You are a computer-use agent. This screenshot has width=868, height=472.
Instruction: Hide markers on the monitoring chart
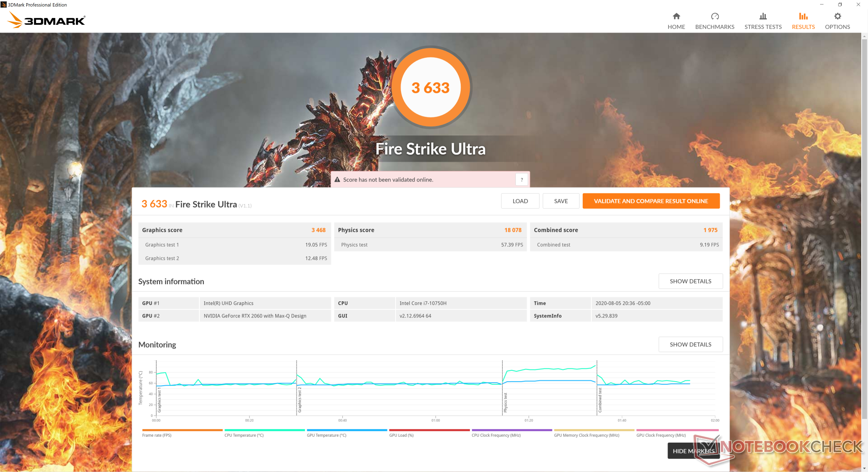pyautogui.click(x=693, y=451)
